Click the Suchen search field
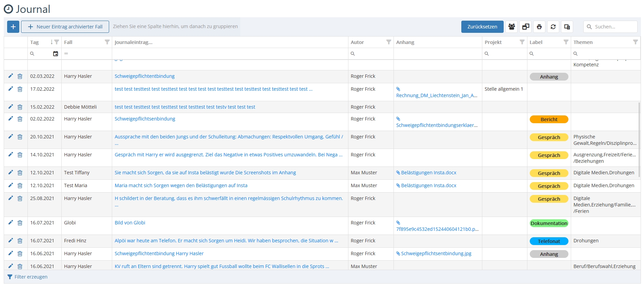The height and width of the screenshot is (287, 644). click(x=613, y=27)
